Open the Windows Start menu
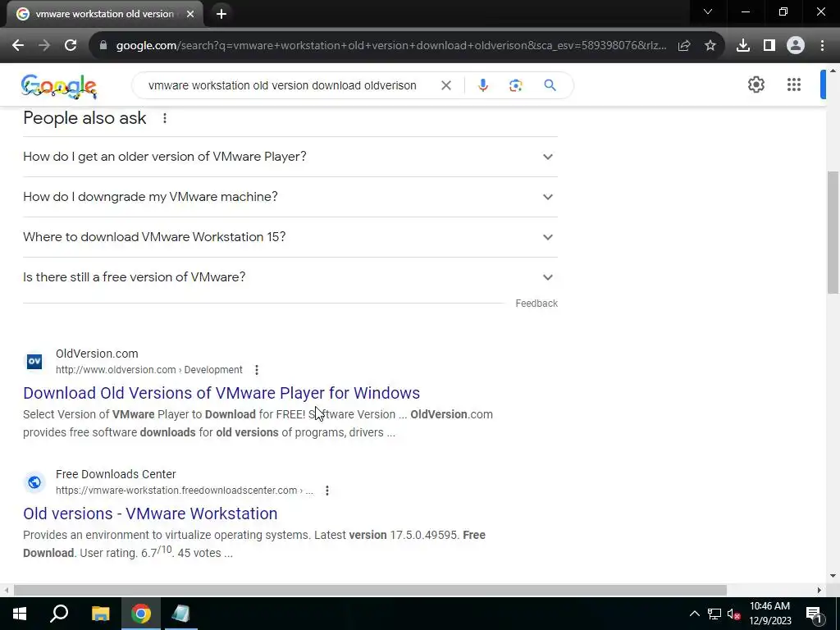 20,614
